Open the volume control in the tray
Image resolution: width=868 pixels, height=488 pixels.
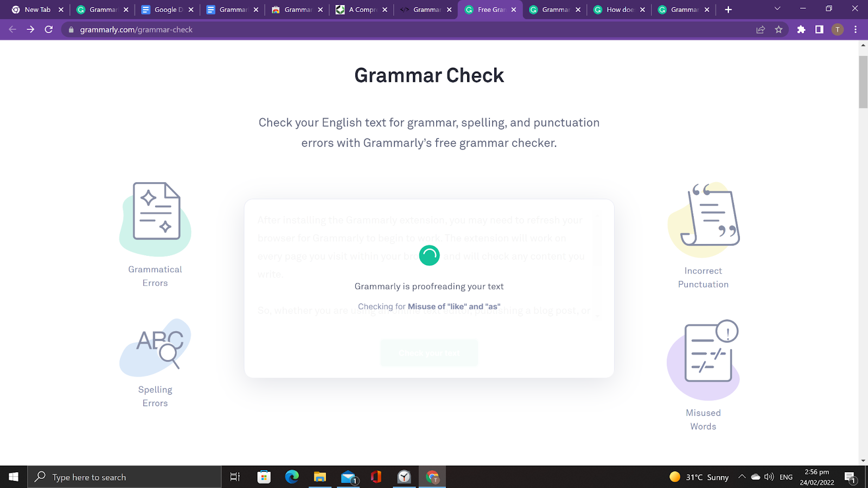(769, 477)
